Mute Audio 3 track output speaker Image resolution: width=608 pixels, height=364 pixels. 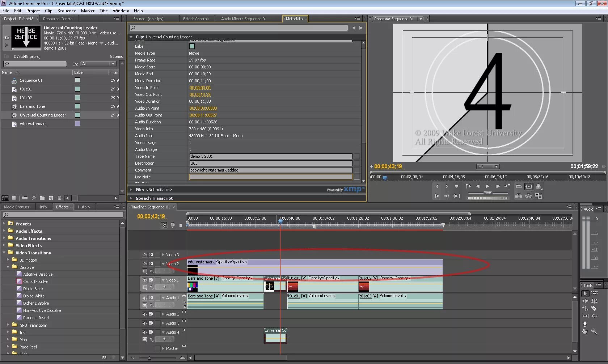click(x=145, y=323)
